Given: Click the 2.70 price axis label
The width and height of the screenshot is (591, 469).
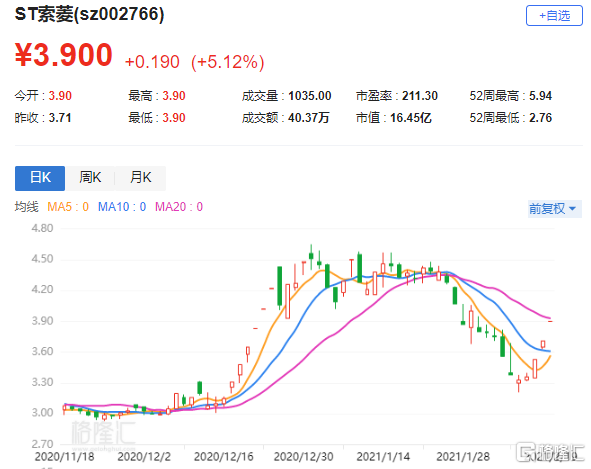Looking at the screenshot, I should click(42, 444).
